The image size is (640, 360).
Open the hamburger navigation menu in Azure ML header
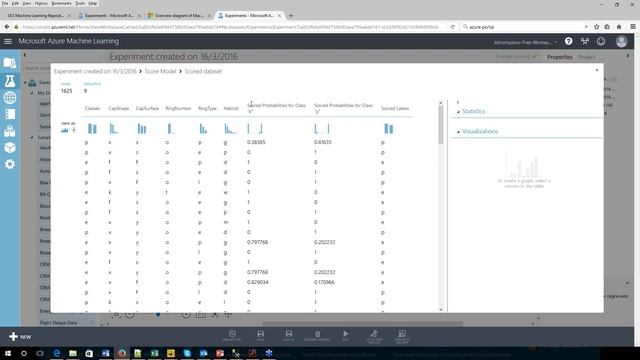pyautogui.click(x=8, y=41)
